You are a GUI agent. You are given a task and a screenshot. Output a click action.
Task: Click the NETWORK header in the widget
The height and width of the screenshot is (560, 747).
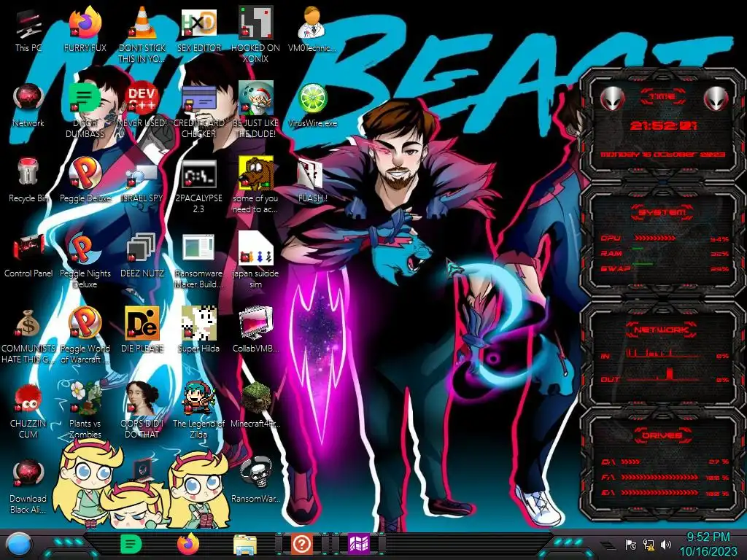click(x=662, y=330)
